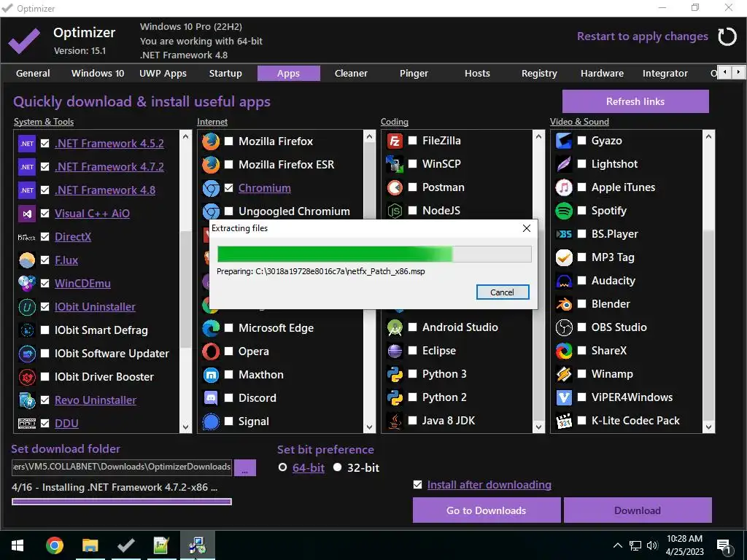Switch to the UWP Apps tab
Screen dimensions: 747x560
coord(163,74)
